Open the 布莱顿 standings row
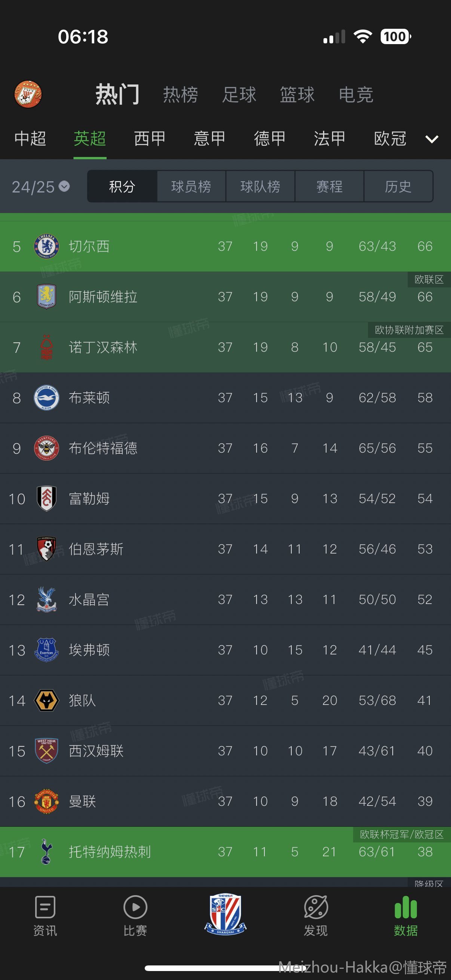451x980 pixels. [225, 398]
